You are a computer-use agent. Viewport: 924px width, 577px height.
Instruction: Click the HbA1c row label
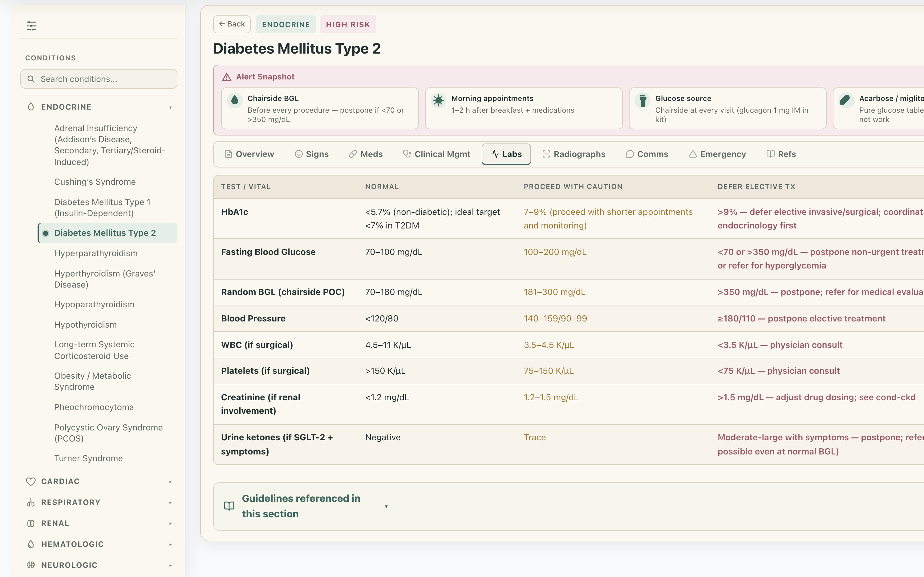click(x=235, y=212)
